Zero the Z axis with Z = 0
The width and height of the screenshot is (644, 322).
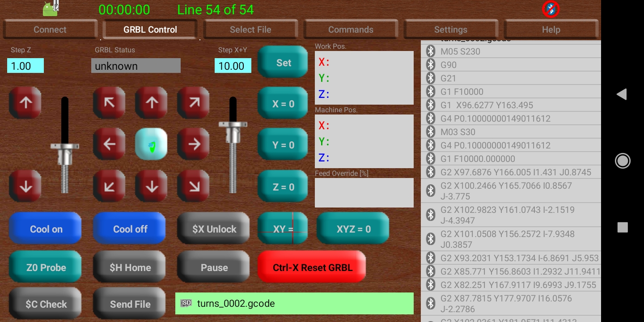coord(283,187)
